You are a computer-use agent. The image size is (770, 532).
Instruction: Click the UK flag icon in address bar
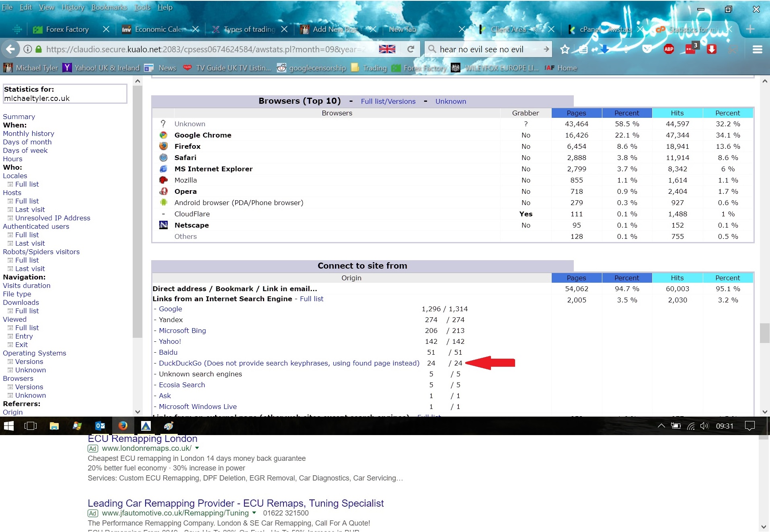click(387, 49)
